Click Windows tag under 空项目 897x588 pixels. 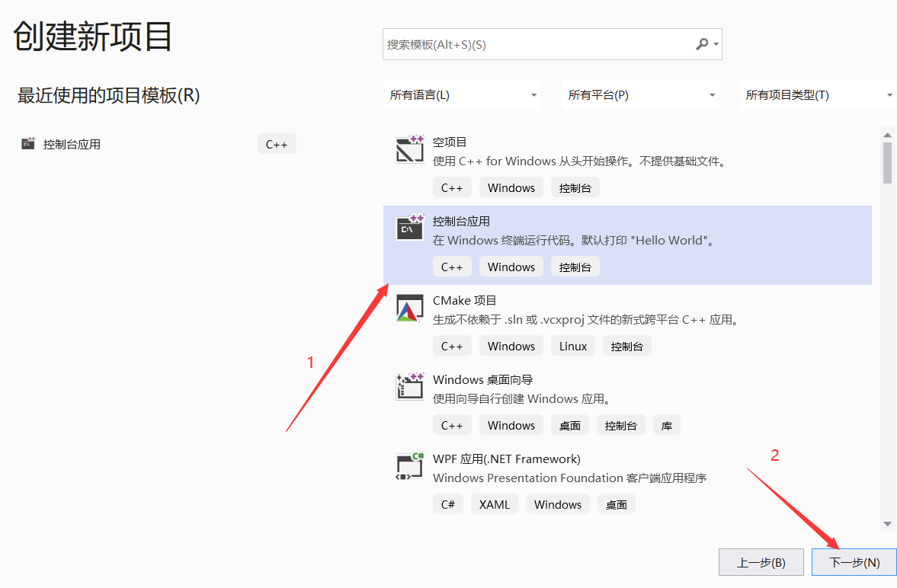click(x=511, y=187)
